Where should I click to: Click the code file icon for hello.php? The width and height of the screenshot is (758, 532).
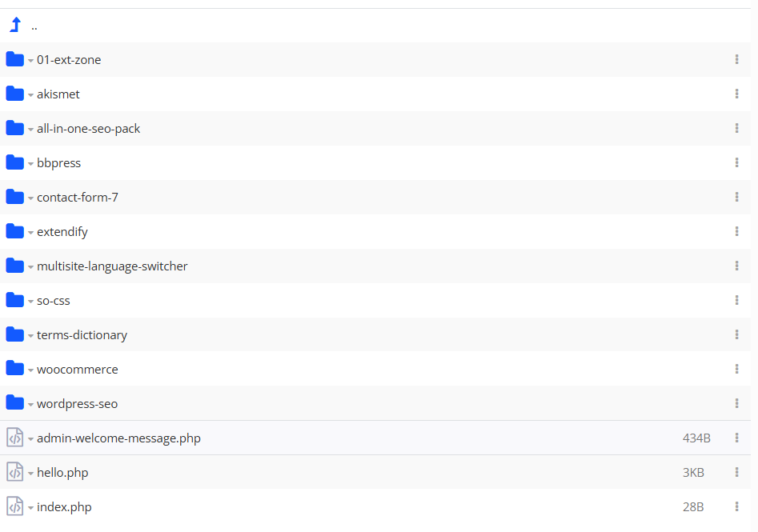point(14,472)
